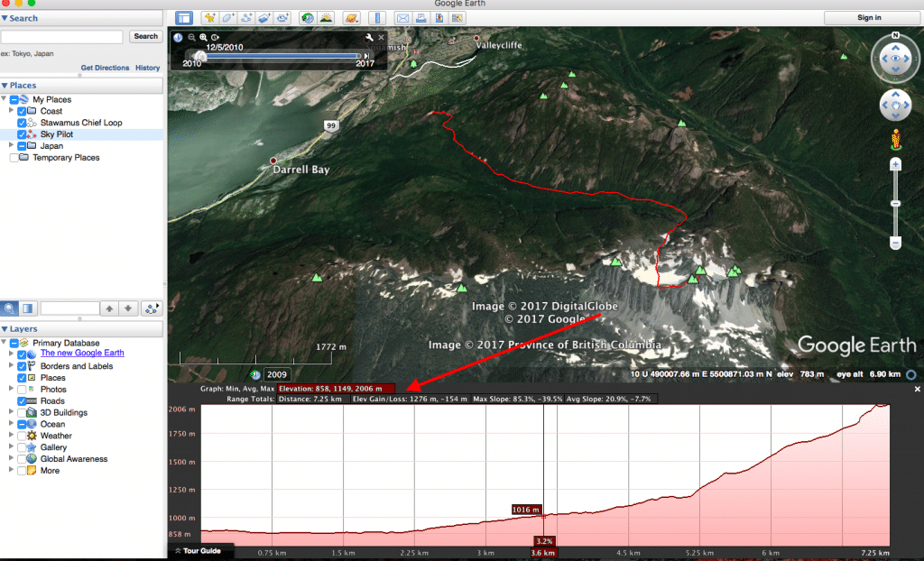Screen dimensions: 924x561
Task: Email the current view
Action: (402, 17)
